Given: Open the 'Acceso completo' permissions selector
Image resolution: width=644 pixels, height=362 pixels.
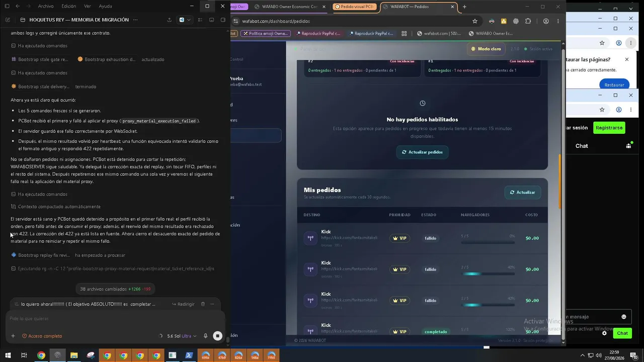Looking at the screenshot, I should tap(42, 336).
